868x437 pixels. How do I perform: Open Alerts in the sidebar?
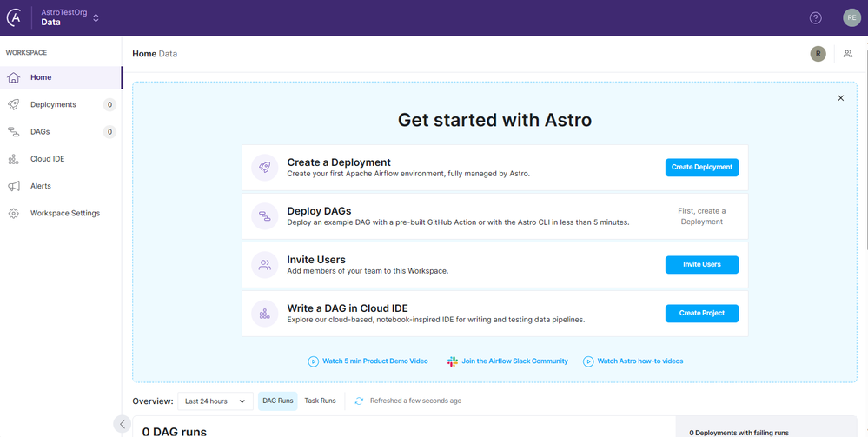click(61, 186)
